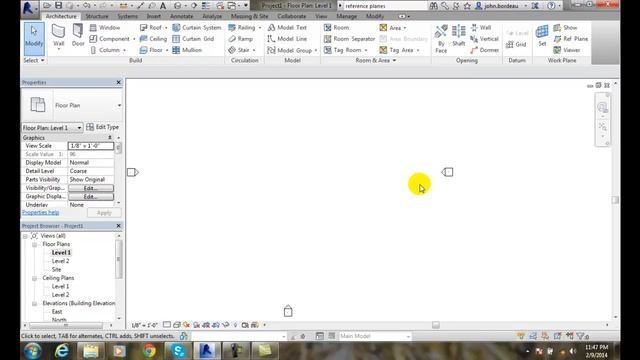Screen dimensions: 640x360
Task: Open Skype from the taskbar
Action: point(178,351)
